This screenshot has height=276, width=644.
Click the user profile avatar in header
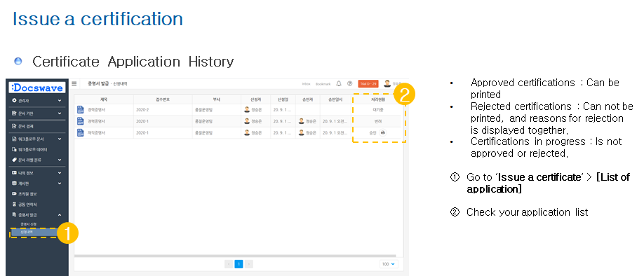387,83
